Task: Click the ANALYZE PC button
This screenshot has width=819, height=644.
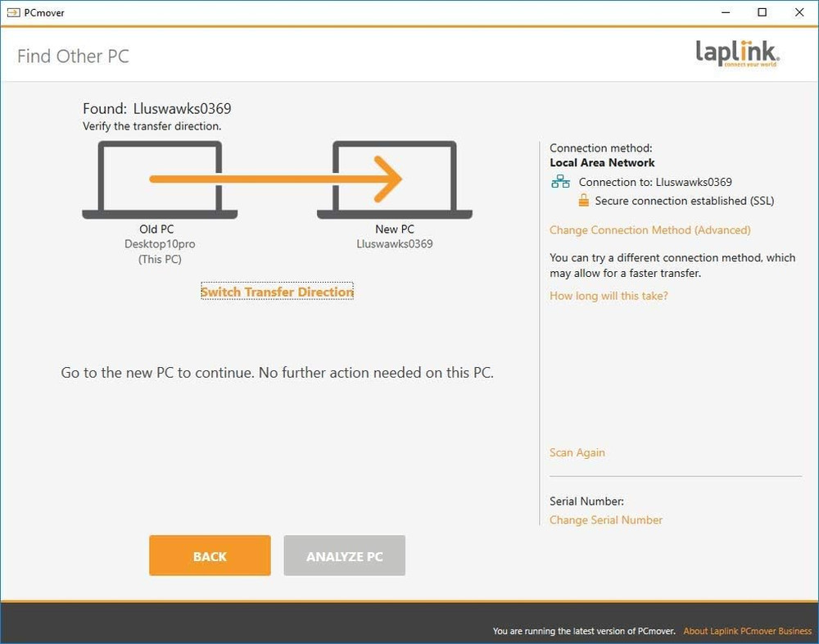Action: click(345, 556)
